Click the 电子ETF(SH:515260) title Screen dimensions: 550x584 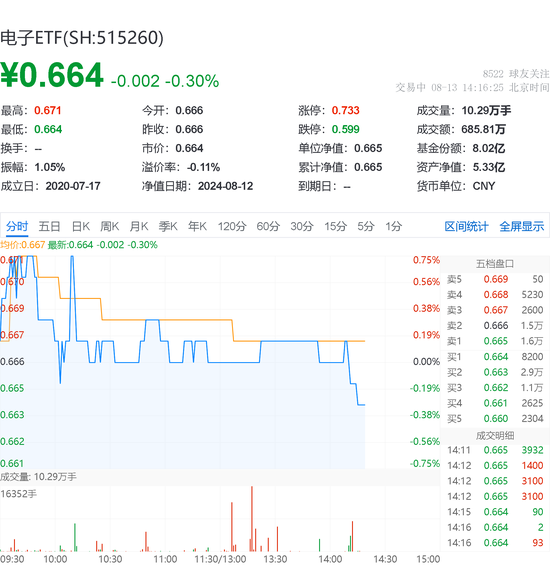(82, 38)
